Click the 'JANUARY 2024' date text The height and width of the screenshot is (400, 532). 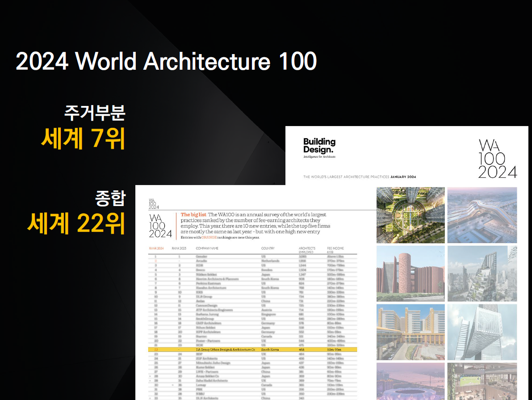point(403,177)
